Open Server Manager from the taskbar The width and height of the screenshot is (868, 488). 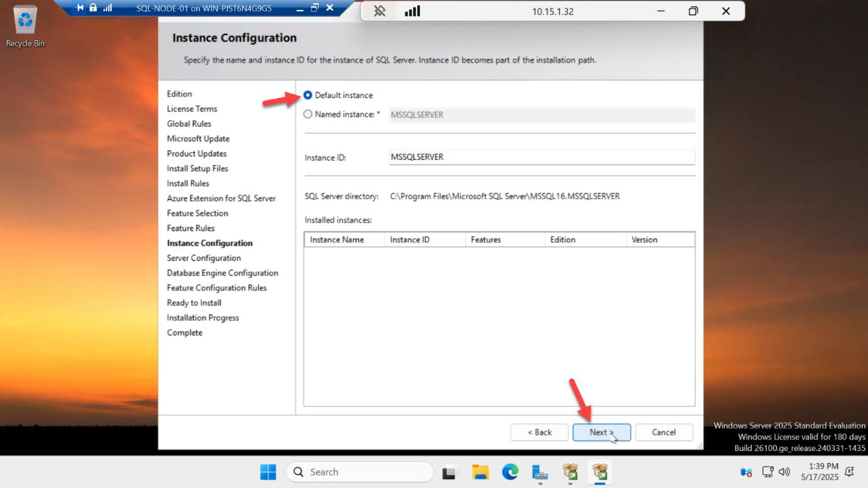coord(540,472)
